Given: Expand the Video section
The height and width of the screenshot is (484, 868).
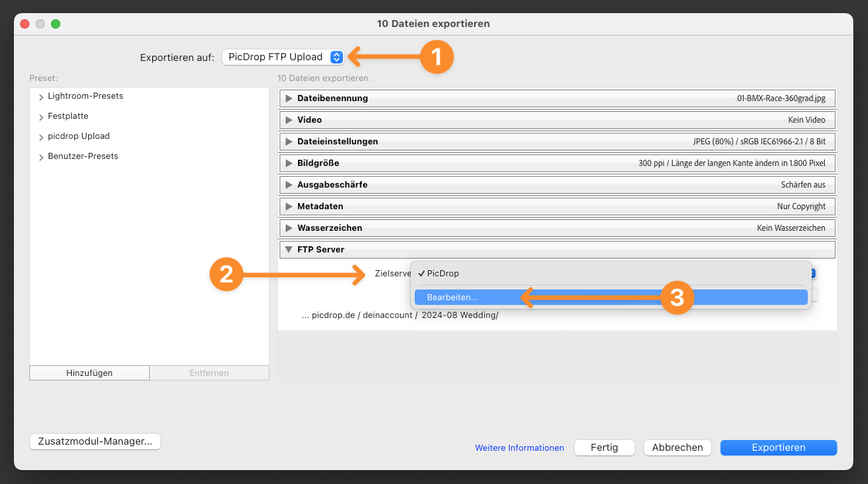Looking at the screenshot, I should point(288,120).
